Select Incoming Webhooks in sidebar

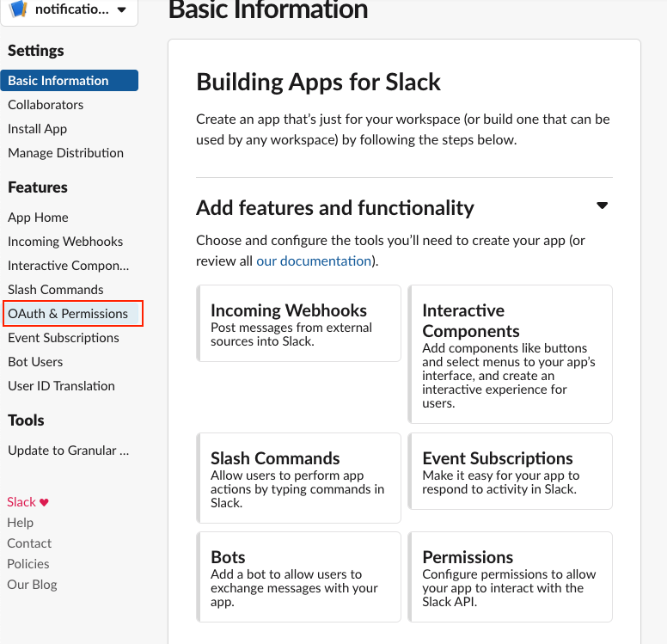(65, 242)
